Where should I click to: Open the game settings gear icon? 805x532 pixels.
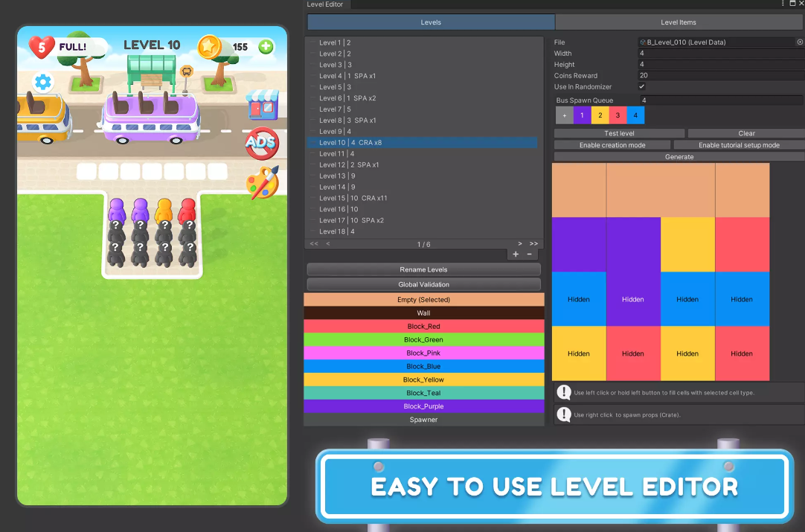(43, 82)
